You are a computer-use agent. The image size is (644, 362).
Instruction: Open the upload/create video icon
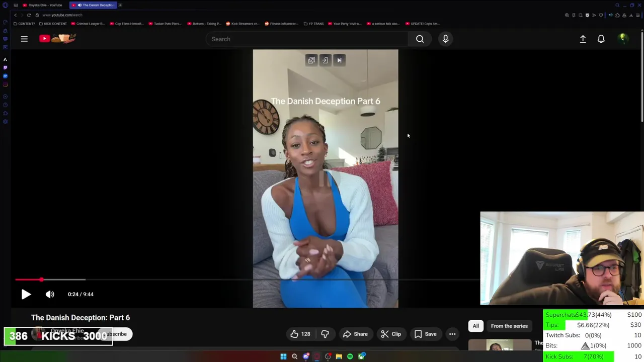tap(583, 39)
